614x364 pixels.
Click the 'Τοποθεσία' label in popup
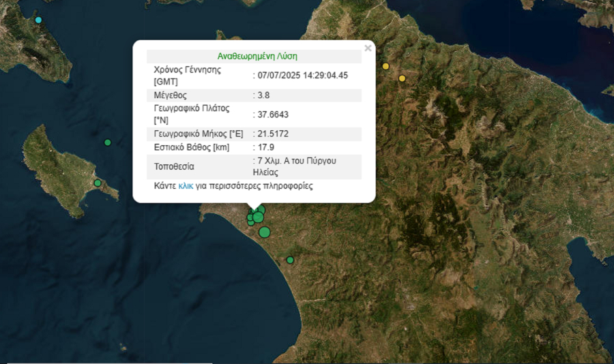[175, 166]
